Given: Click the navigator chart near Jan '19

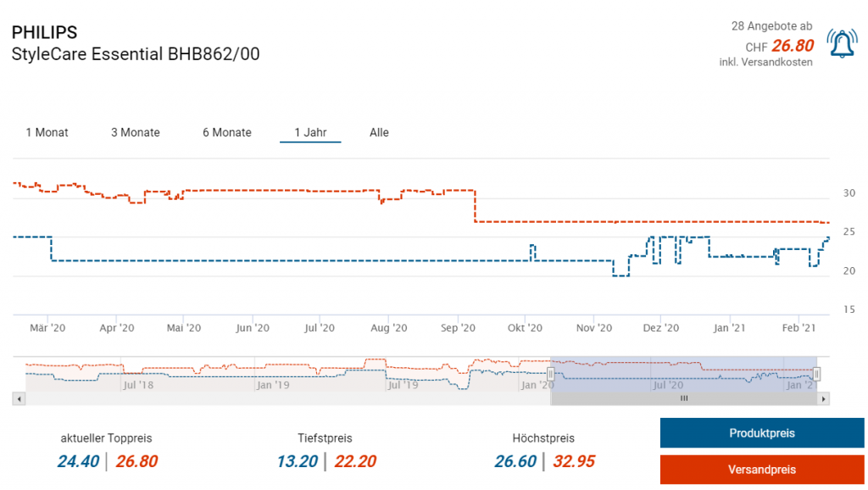Looking at the screenshot, I should (x=272, y=384).
